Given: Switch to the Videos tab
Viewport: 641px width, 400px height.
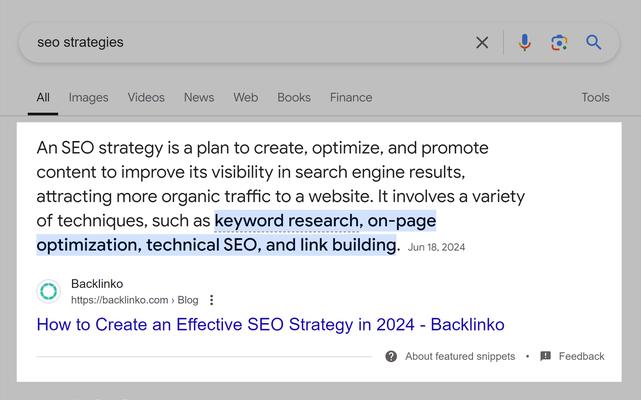Looking at the screenshot, I should coord(146,97).
